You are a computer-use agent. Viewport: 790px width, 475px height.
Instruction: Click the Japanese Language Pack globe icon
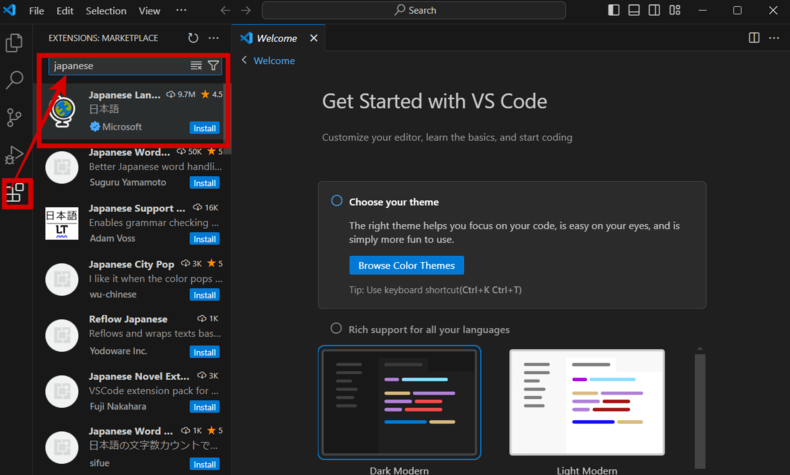coord(63,111)
